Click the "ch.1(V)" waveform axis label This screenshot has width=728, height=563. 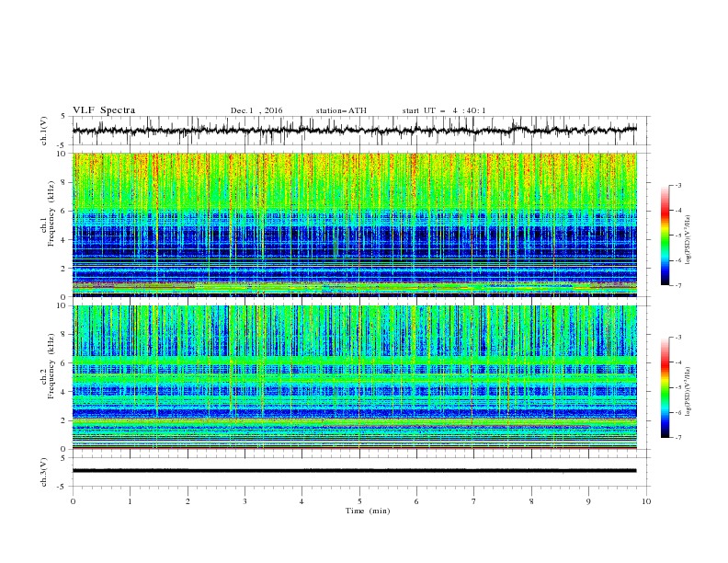coord(44,131)
